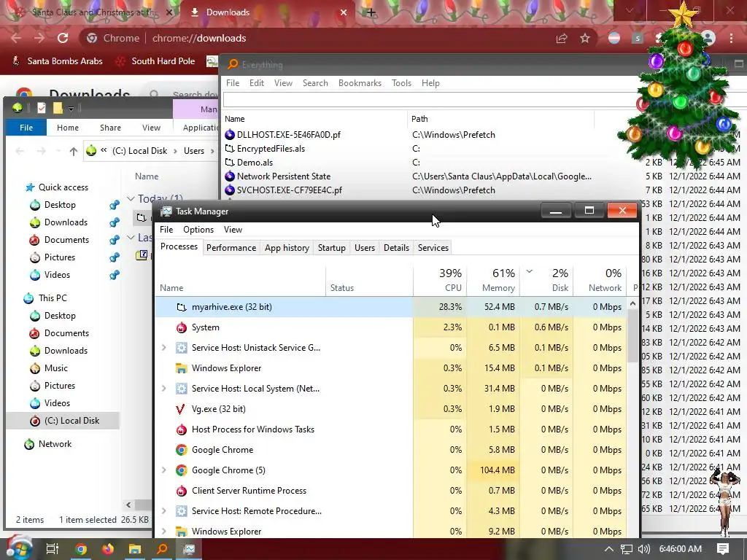The width and height of the screenshot is (747, 560).
Task: Open a new Chrome tab
Action: coord(371,12)
